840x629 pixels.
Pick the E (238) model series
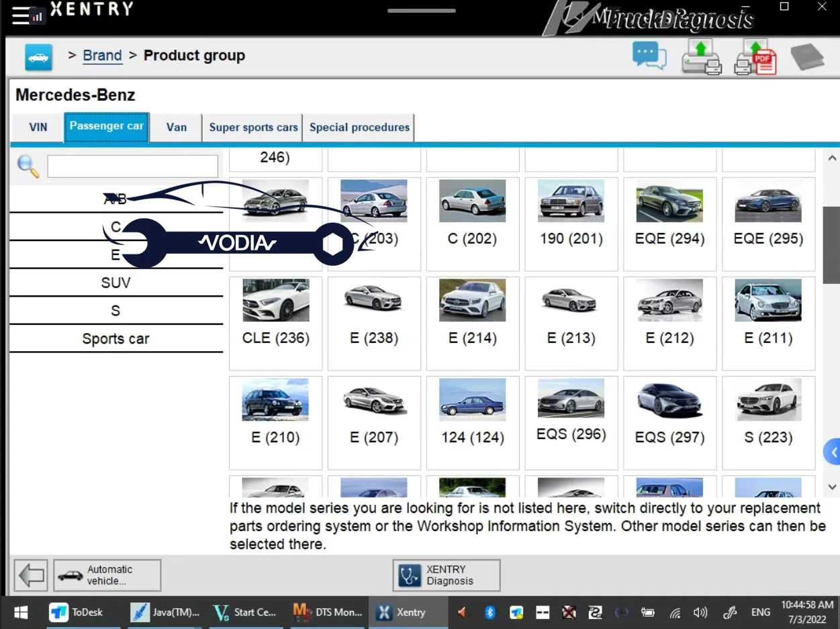click(374, 324)
